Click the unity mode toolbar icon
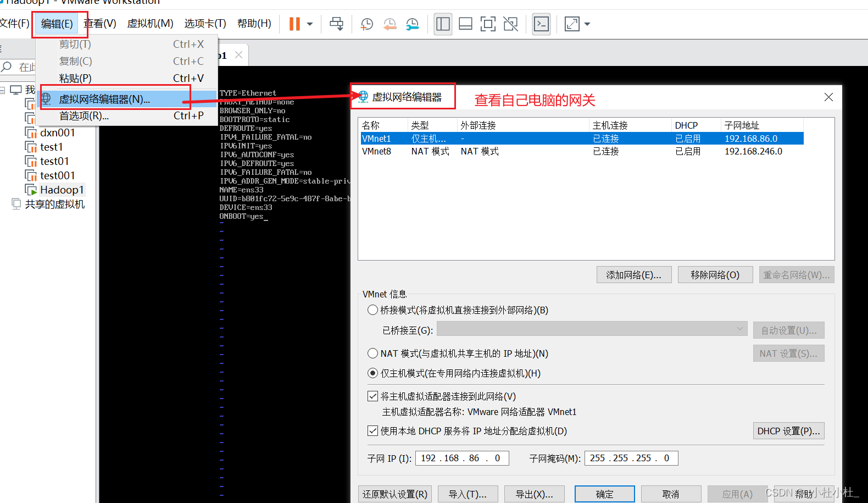This screenshot has height=503, width=868. pyautogui.click(x=510, y=24)
